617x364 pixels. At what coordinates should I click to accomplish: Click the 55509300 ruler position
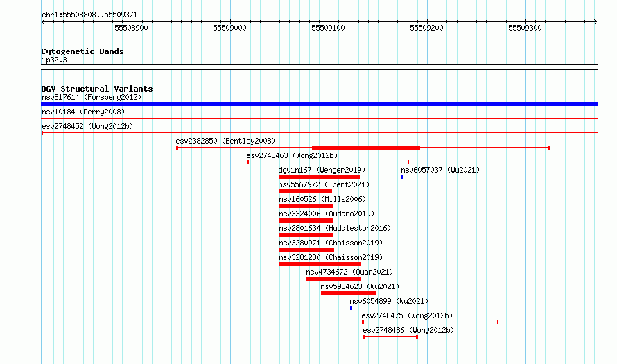[525, 28]
